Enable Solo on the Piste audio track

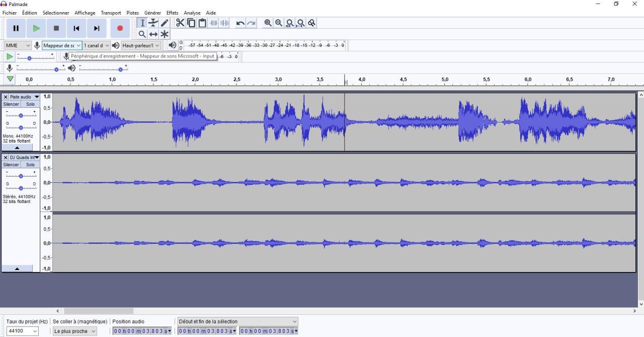[30, 104]
